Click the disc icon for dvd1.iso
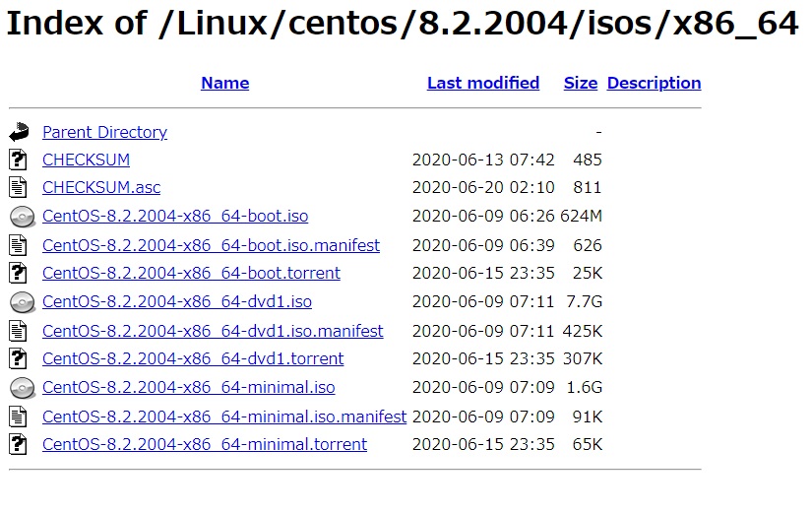812x513 pixels. [23, 302]
